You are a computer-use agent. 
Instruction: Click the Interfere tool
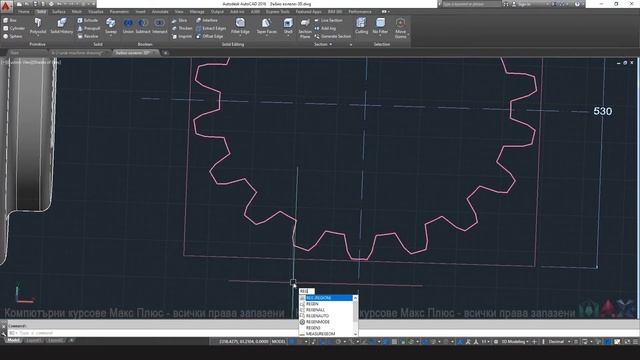point(207,20)
